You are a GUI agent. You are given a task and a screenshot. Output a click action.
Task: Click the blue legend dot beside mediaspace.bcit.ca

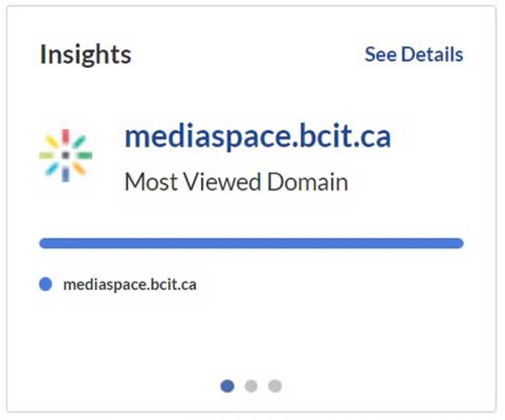[x=46, y=285]
